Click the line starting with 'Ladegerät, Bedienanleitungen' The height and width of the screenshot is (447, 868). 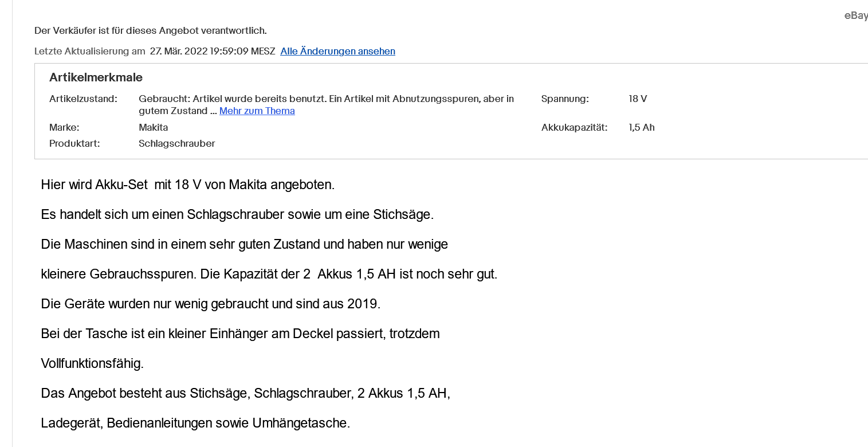point(195,423)
